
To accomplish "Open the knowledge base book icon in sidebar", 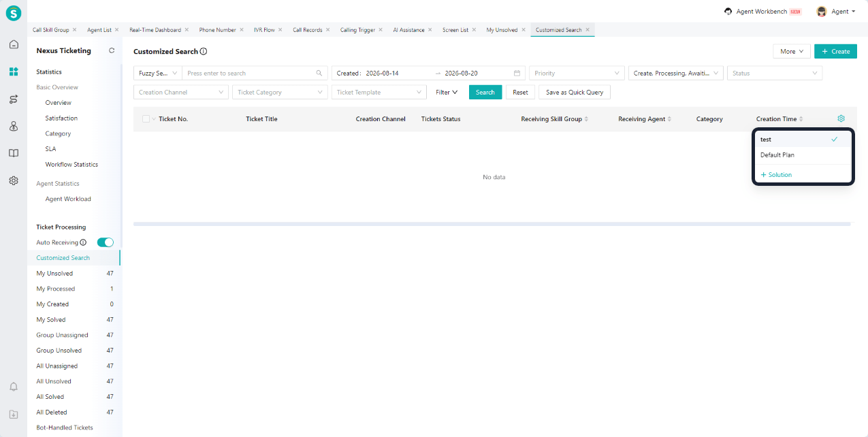I will click(14, 153).
